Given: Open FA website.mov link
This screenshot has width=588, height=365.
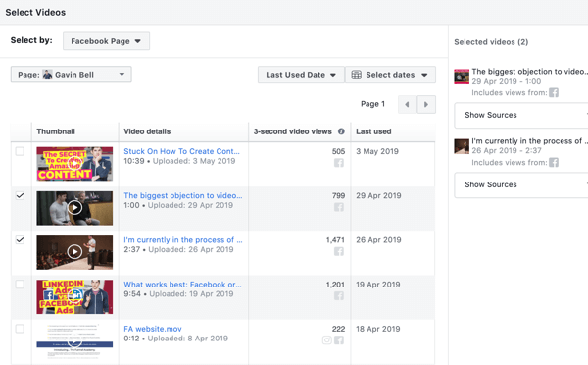Looking at the screenshot, I should coord(153,329).
